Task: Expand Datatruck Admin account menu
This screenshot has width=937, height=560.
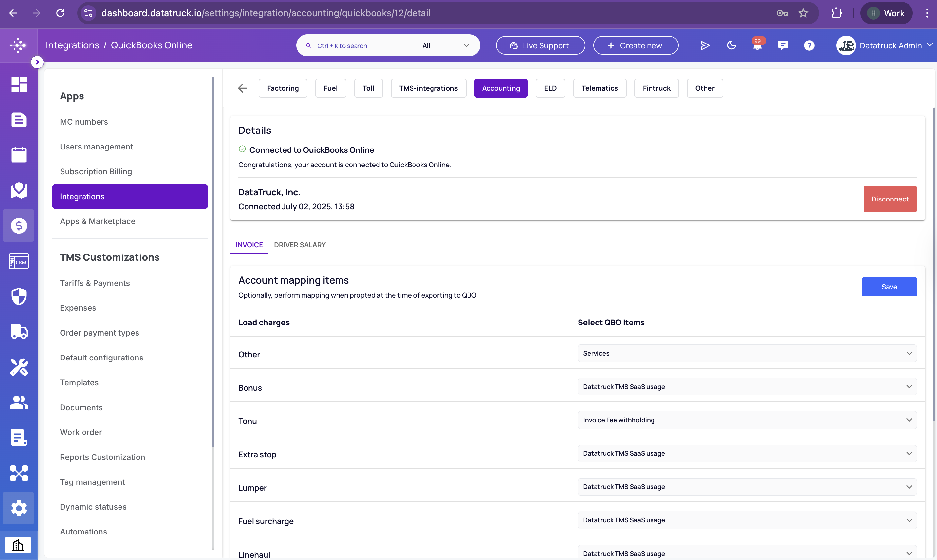Action: (x=885, y=45)
